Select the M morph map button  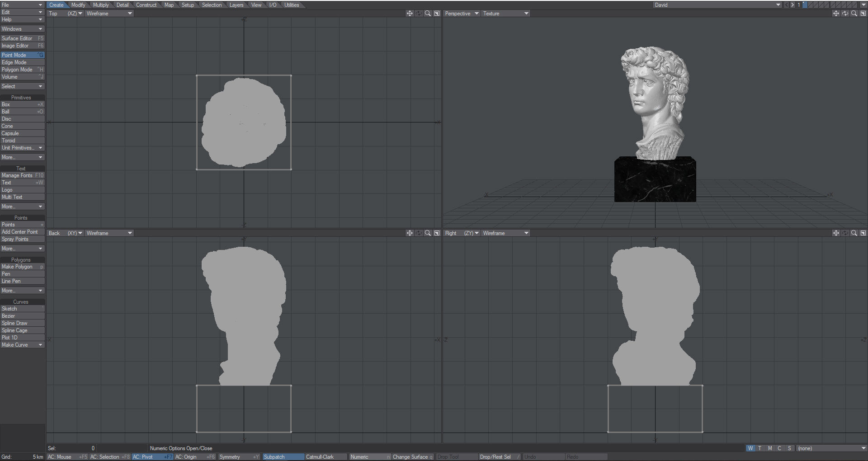770,448
